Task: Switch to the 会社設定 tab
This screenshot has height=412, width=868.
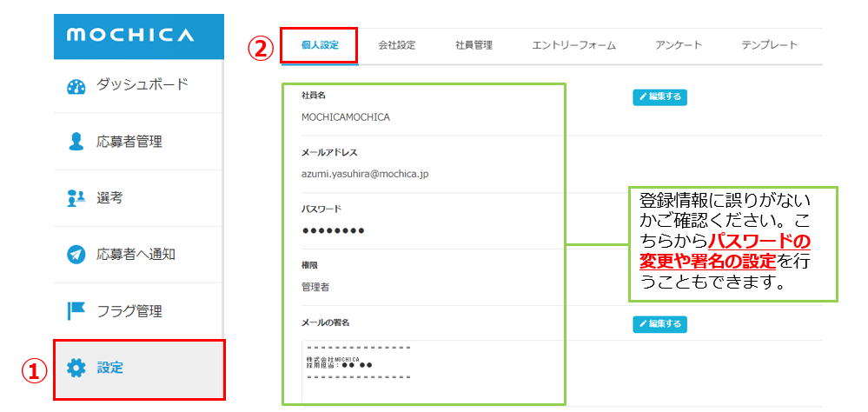Action: tap(397, 45)
